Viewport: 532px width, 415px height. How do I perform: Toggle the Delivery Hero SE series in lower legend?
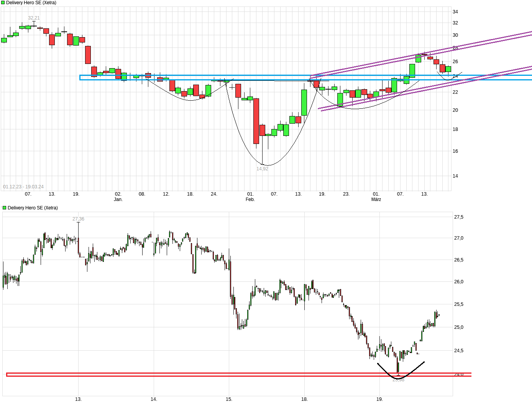(33, 207)
